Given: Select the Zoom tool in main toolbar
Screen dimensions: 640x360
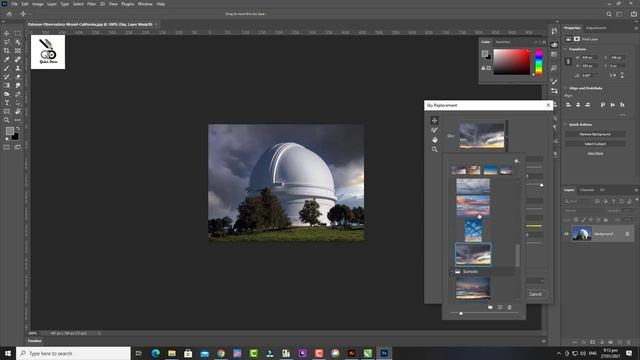Looking at the screenshot, I should click(7, 120).
